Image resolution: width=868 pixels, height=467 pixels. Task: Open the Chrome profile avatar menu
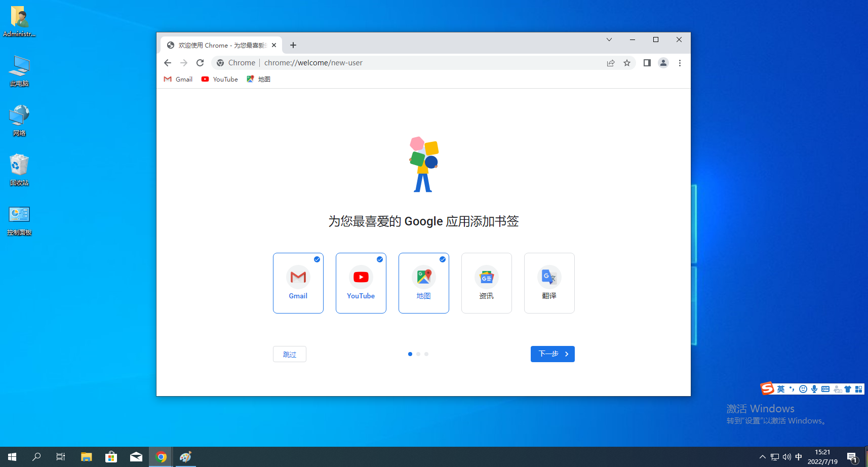coord(663,63)
